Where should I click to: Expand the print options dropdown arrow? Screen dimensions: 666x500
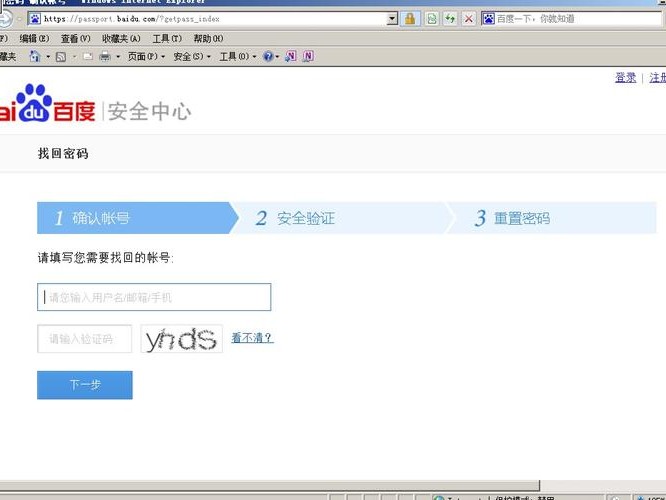coord(118,56)
